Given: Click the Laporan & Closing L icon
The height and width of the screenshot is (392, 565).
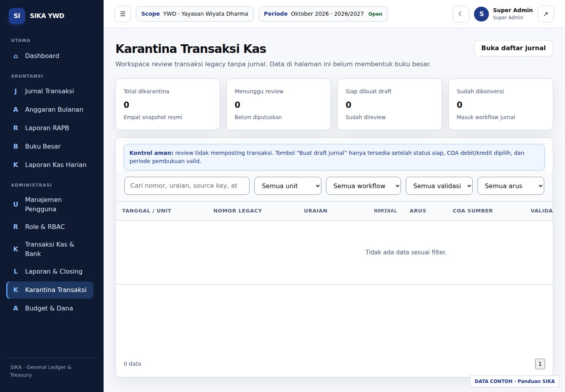Looking at the screenshot, I should click(16, 271).
